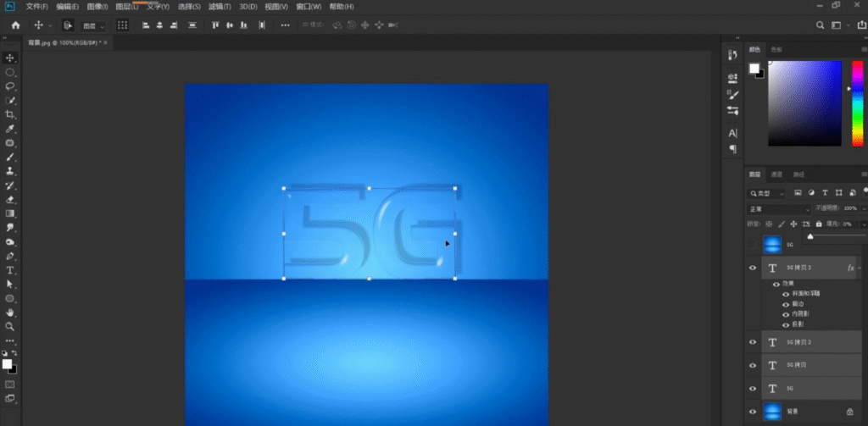Viewport: 868px width, 426px height.
Task: Show the hidden top 5G image layer
Action: [753, 245]
